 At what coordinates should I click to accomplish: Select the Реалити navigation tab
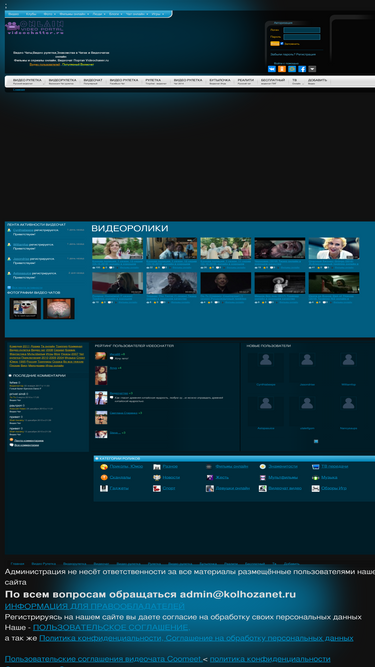tap(246, 81)
